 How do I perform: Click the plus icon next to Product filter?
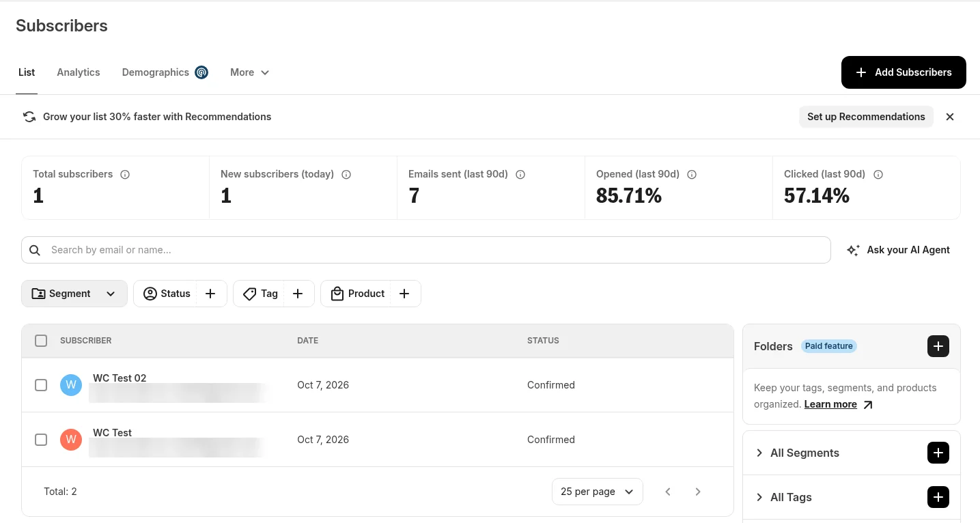click(404, 294)
